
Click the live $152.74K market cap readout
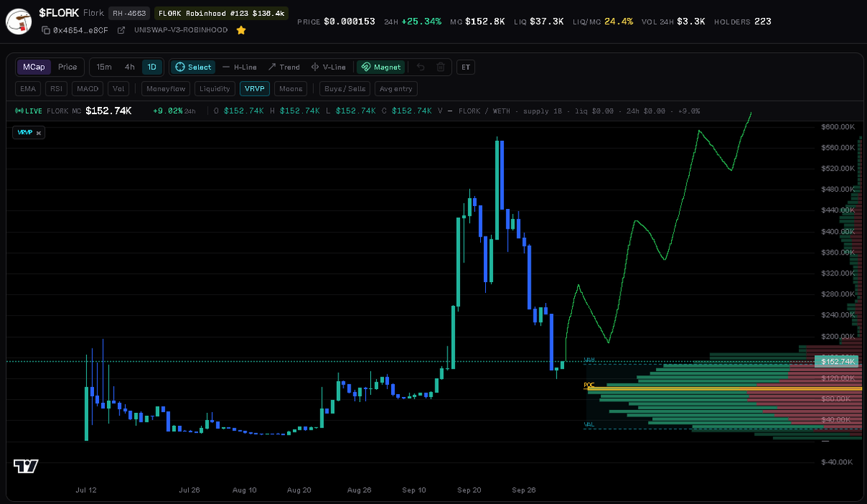pyautogui.click(x=108, y=111)
